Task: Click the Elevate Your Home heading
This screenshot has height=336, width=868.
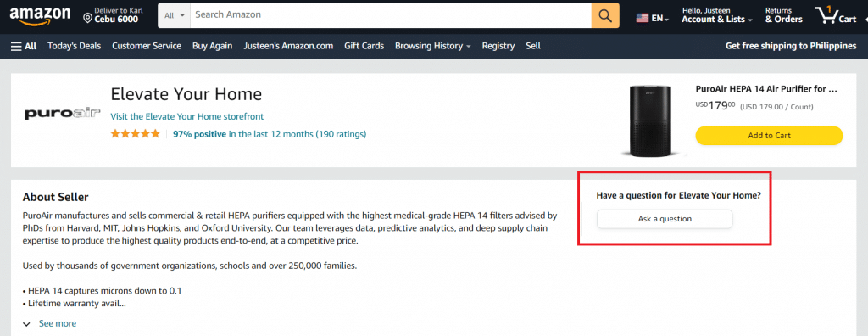Action: [x=186, y=94]
